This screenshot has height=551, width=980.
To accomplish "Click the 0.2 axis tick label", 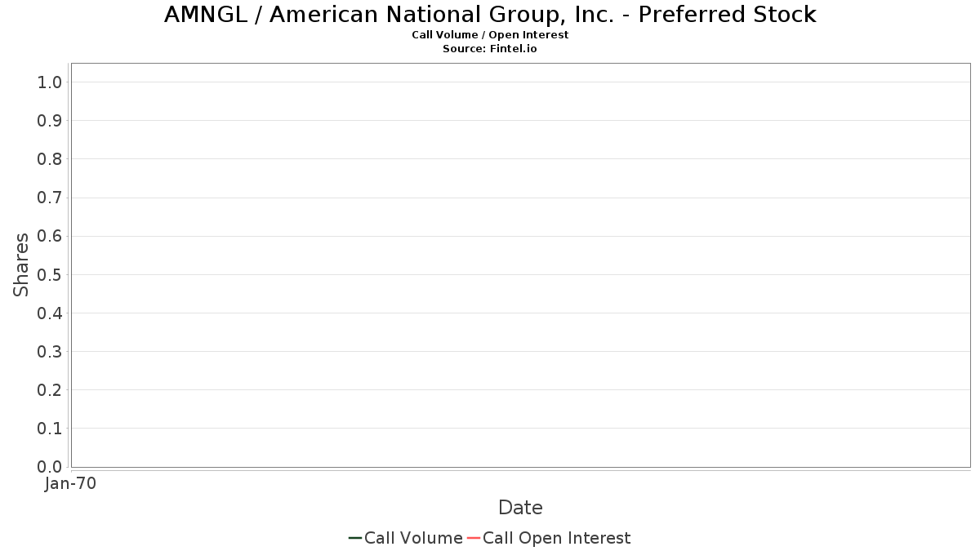I will tap(50, 390).
